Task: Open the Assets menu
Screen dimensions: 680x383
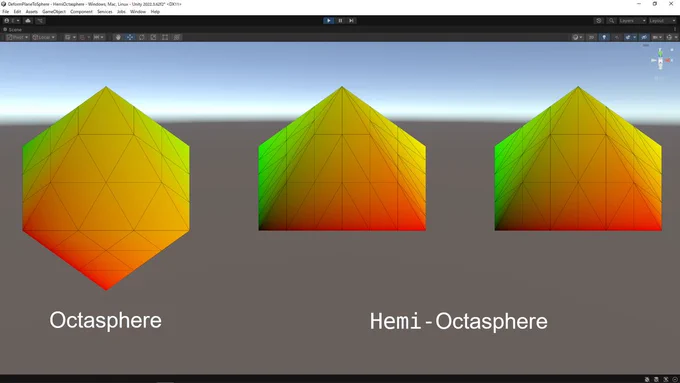Action: click(32, 12)
